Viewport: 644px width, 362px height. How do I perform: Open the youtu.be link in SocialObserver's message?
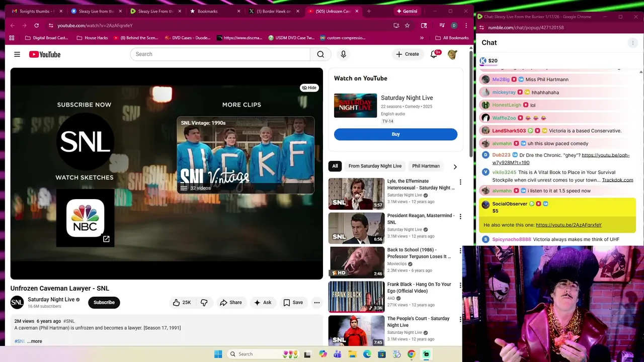pos(569,225)
